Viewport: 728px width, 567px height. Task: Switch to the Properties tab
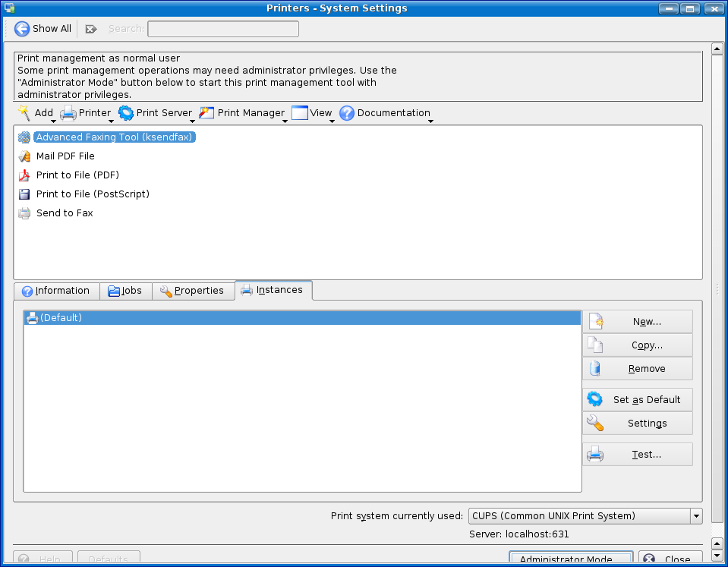[193, 291]
